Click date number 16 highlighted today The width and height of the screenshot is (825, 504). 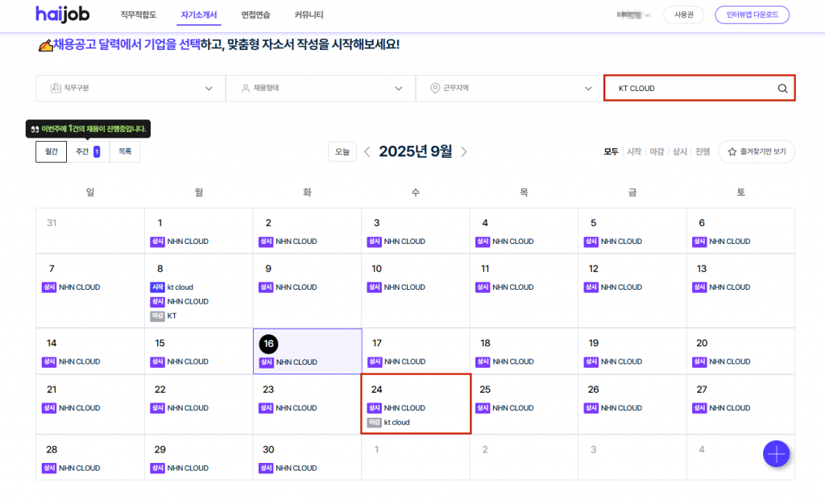268,344
